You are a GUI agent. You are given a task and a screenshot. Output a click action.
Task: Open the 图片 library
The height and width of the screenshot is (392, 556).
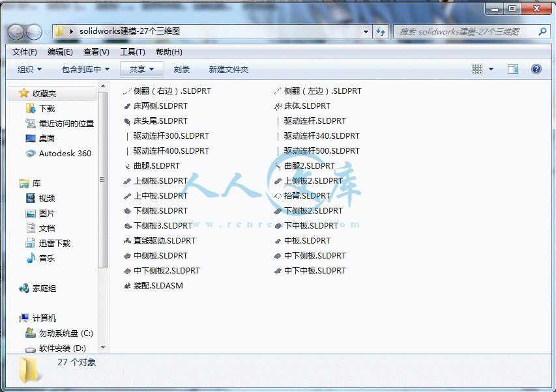tap(47, 214)
